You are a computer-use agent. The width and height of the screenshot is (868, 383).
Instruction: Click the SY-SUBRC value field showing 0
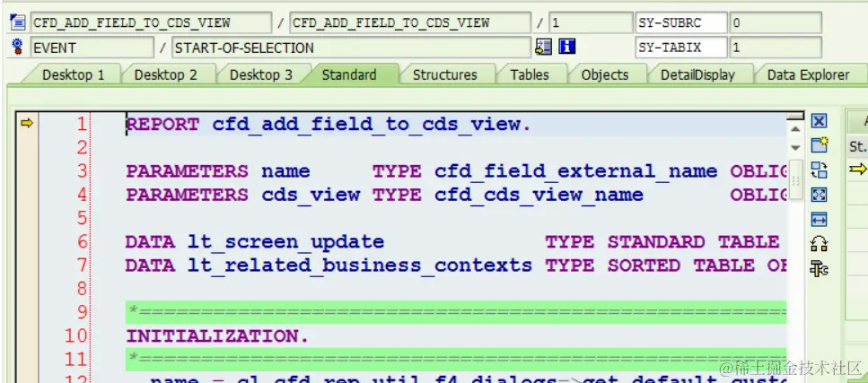click(775, 22)
